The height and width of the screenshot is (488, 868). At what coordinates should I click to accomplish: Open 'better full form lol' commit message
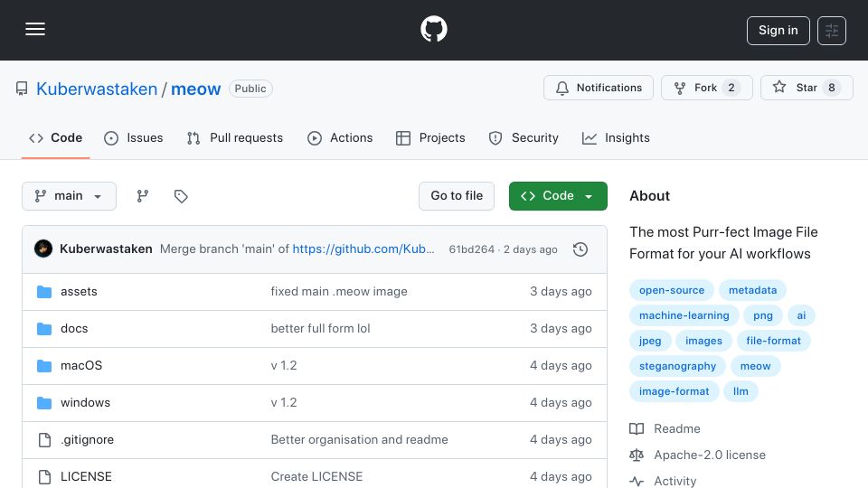(320, 329)
